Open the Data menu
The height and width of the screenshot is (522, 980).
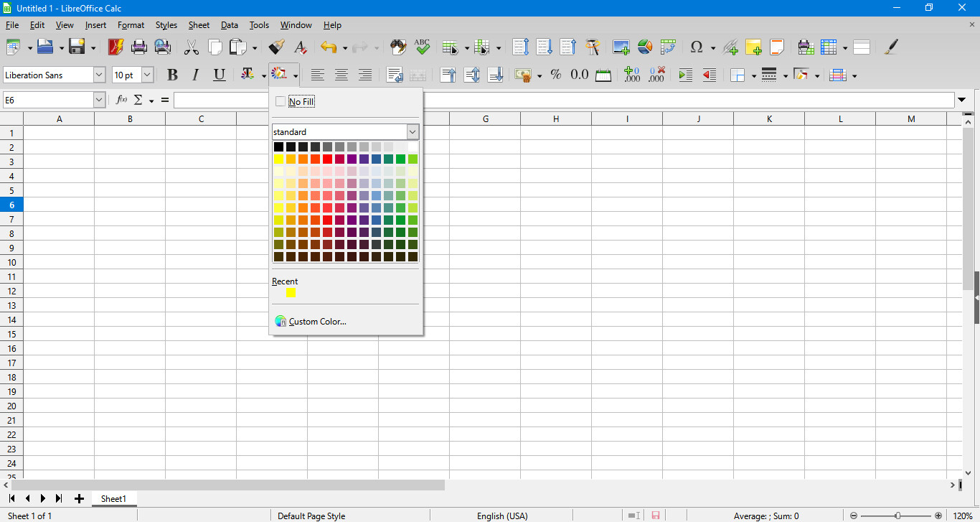229,25
